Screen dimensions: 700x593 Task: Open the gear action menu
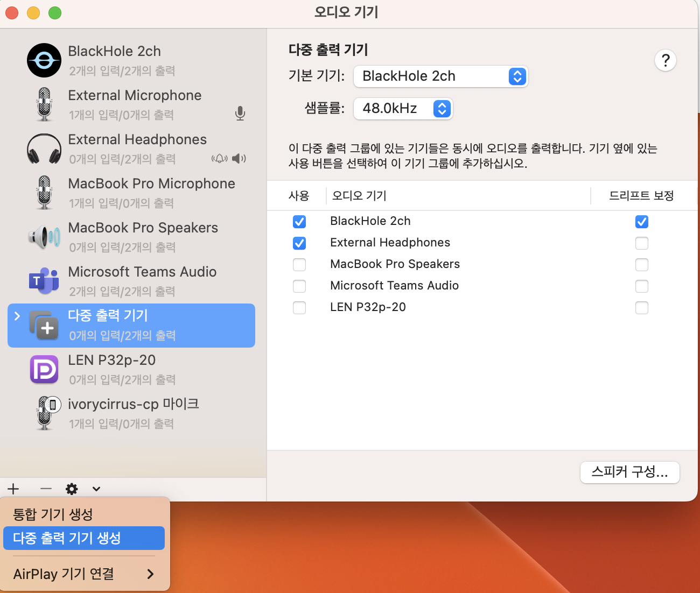72,489
